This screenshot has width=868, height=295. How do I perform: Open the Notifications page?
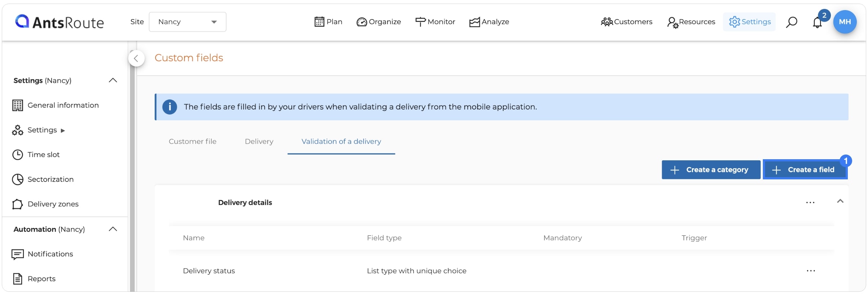(x=50, y=254)
